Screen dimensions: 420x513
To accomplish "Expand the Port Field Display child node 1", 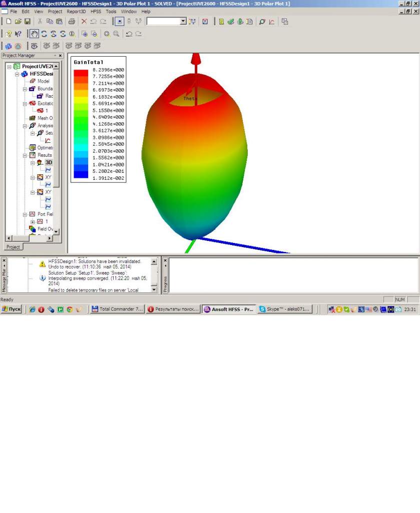I will (33, 222).
